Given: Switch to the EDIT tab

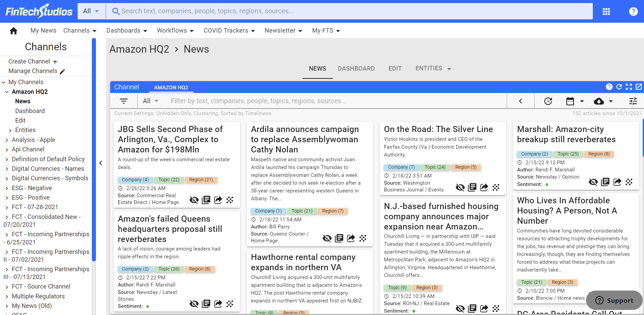Looking at the screenshot, I should (x=395, y=69).
